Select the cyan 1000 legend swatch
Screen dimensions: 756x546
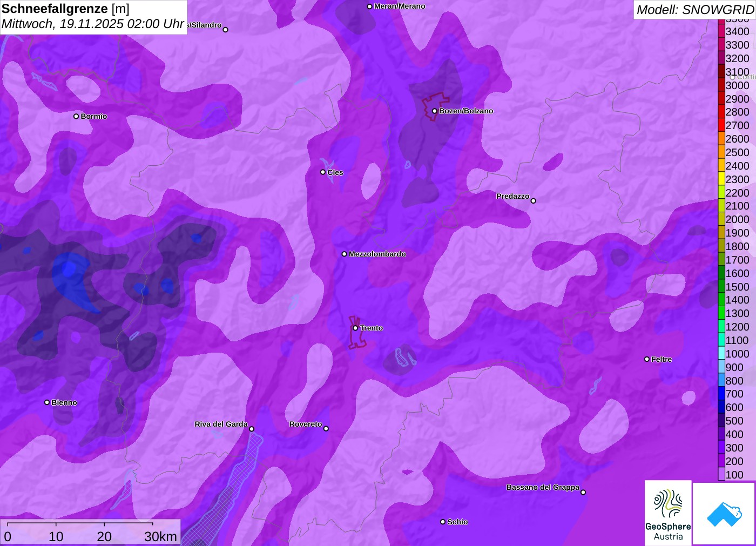[x=721, y=353]
